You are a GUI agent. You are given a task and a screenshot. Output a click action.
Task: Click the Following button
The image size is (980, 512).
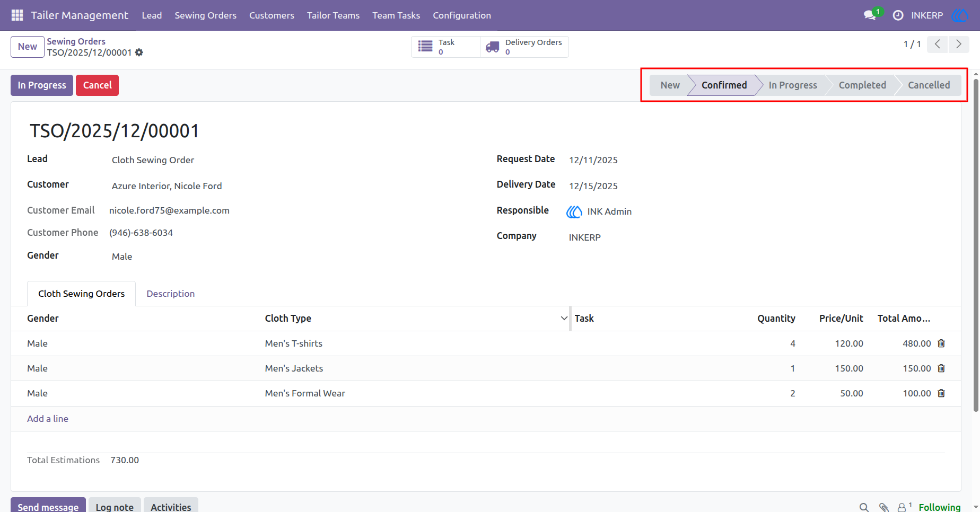(x=940, y=507)
